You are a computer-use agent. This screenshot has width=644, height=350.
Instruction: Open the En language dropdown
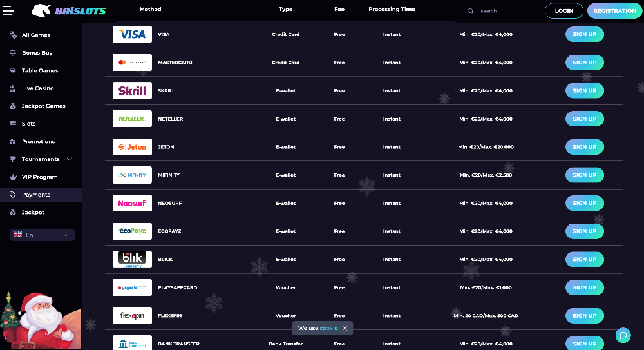point(42,235)
